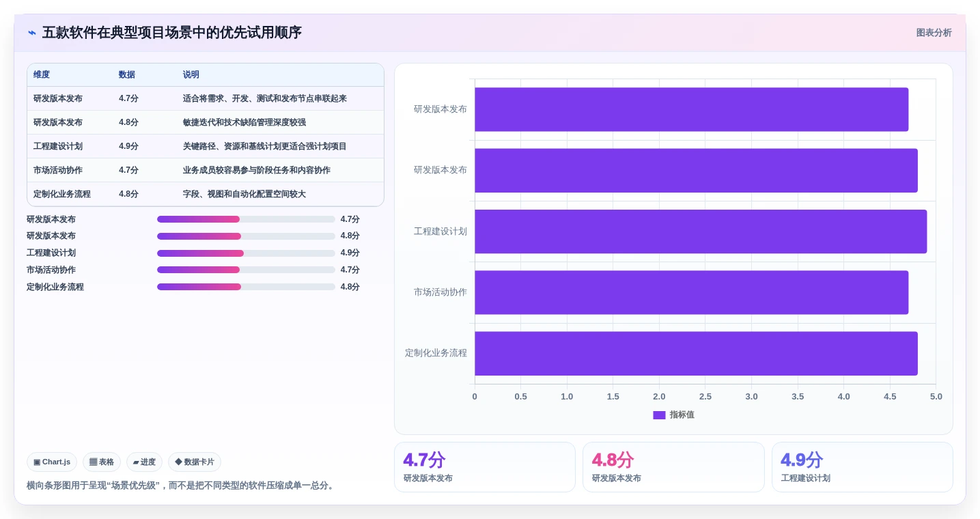The height and width of the screenshot is (519, 980).
Task: Click the 数据 column header
Action: click(127, 75)
